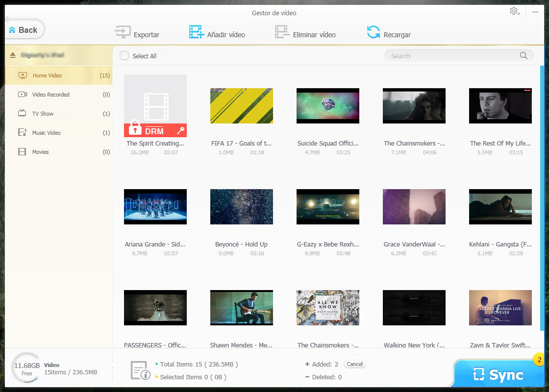Minimize the Gestor de vídeo window

coord(535,12)
